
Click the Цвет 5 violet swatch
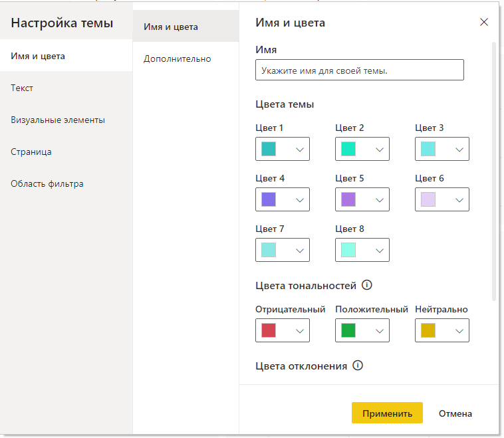(348, 199)
